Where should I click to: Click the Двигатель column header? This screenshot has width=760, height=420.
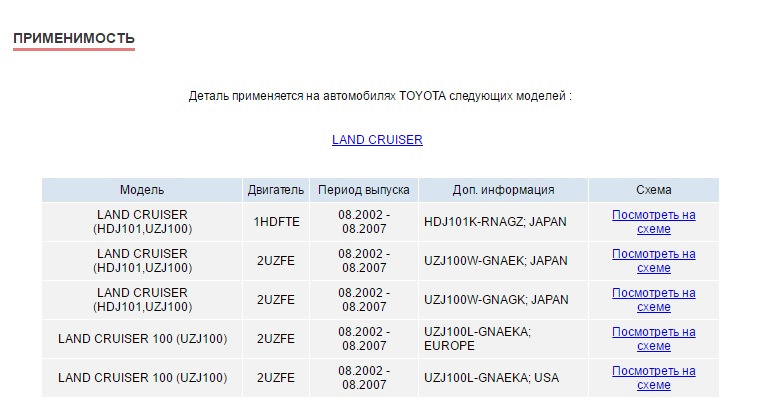276,190
